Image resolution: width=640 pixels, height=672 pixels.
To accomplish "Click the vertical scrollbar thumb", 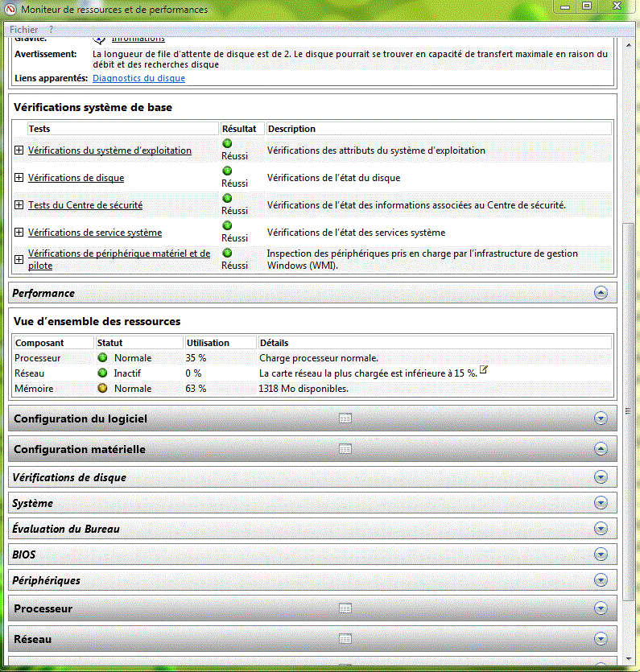I will [628, 411].
